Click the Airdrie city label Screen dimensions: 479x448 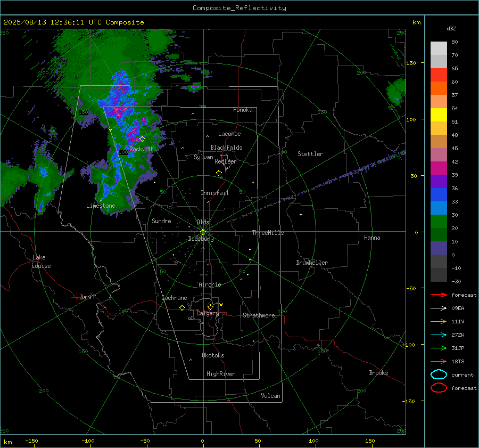pos(210,284)
